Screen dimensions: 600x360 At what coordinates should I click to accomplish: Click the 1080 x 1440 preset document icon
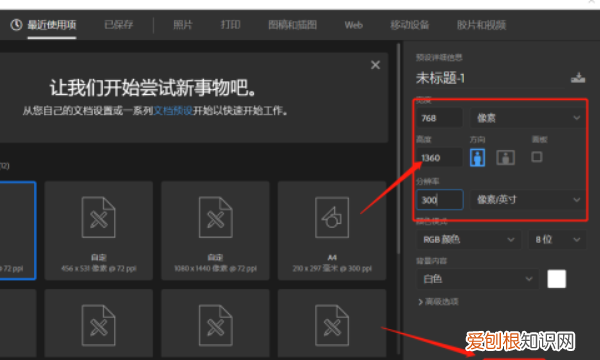click(x=215, y=217)
